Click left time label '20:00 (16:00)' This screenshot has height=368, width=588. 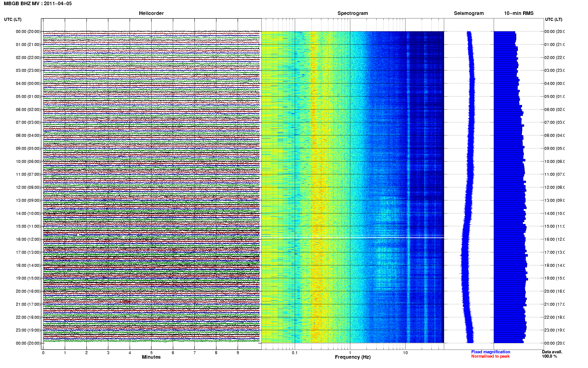[x=28, y=291]
